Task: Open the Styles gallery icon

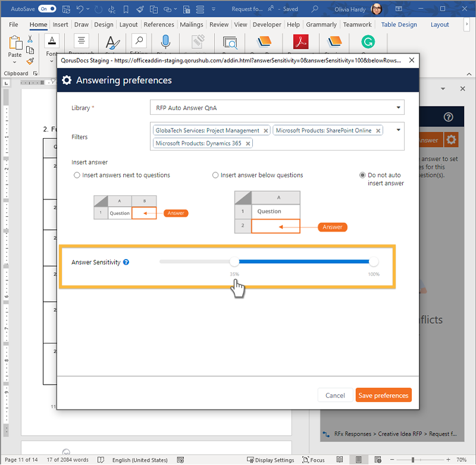Action: point(112,42)
